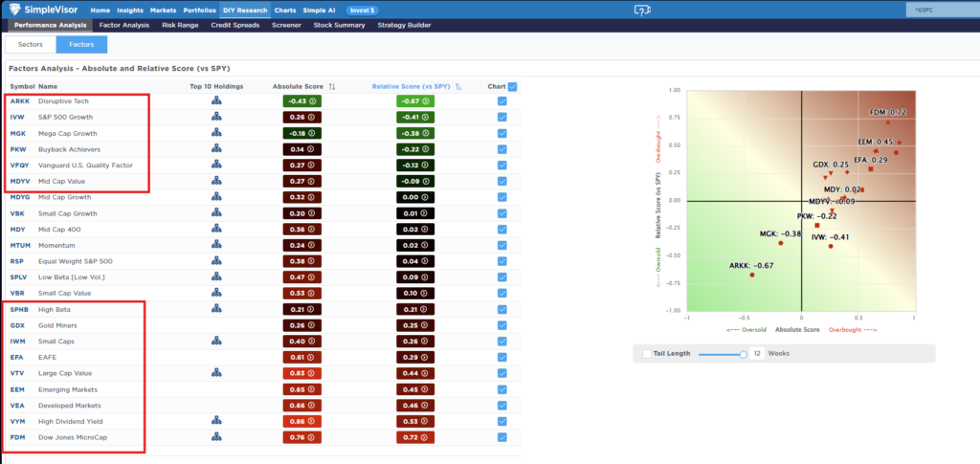Open the Credit Spreads tab
This screenshot has width=980, height=464.
coord(235,25)
